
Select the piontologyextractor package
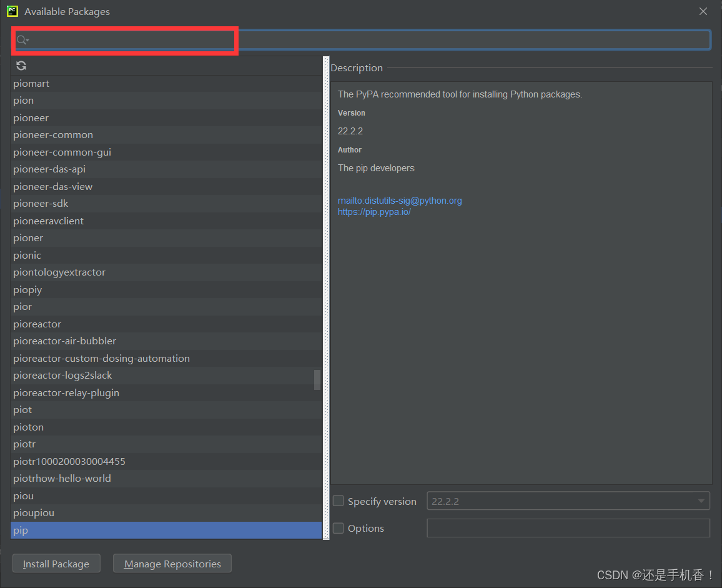(166, 272)
